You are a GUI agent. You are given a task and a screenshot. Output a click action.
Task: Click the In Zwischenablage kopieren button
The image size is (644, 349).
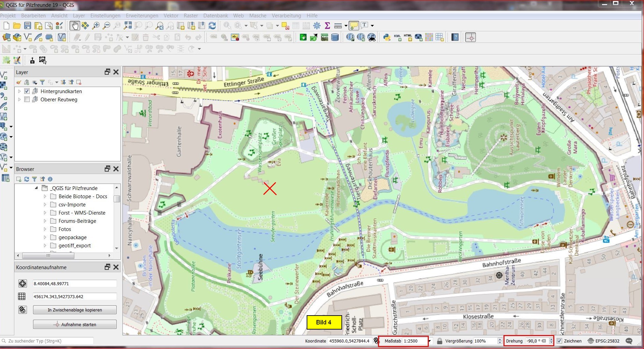pos(75,310)
